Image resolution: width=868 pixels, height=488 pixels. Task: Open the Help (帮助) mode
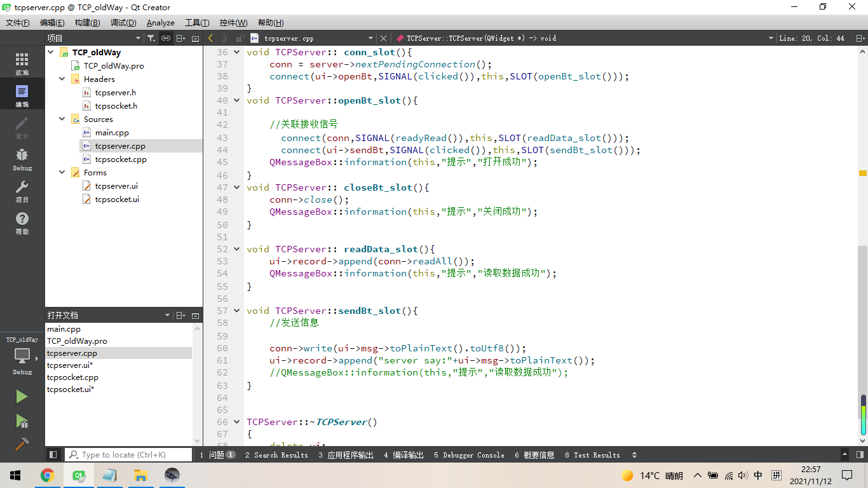tap(22, 222)
